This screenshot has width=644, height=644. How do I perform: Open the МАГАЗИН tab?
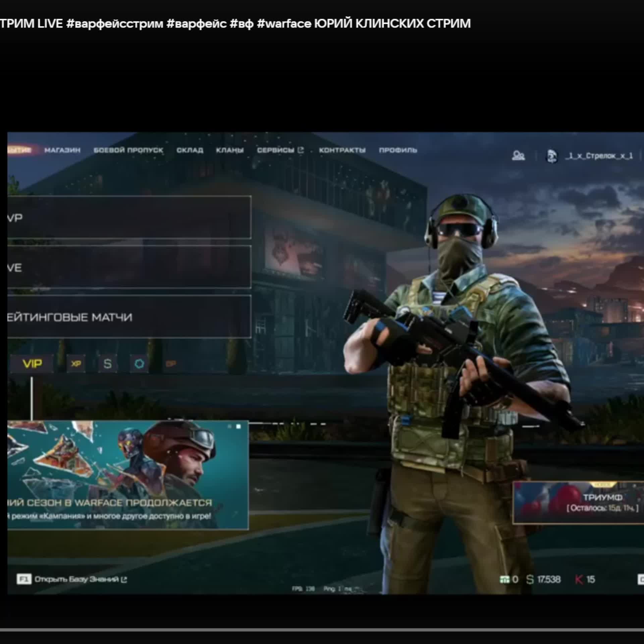pos(62,150)
